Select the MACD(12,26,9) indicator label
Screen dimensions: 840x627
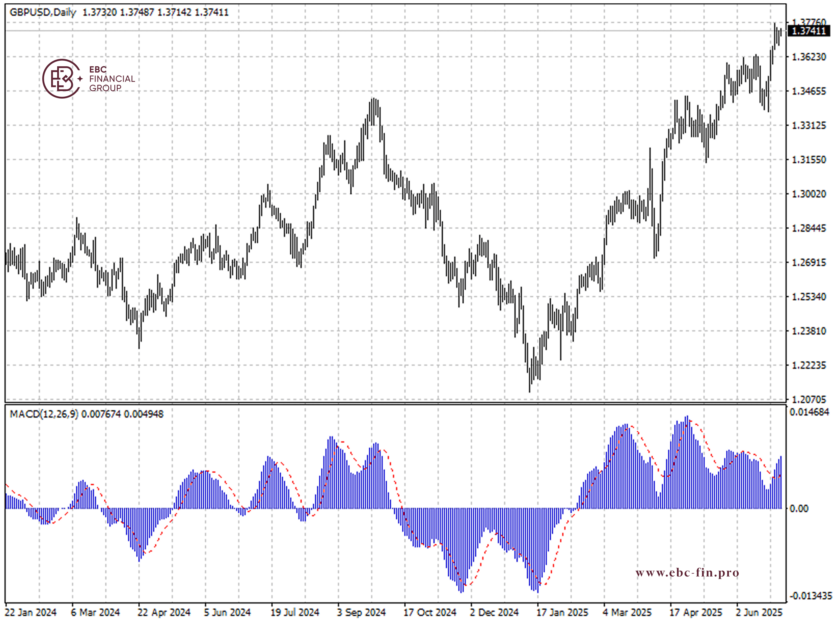[44, 414]
